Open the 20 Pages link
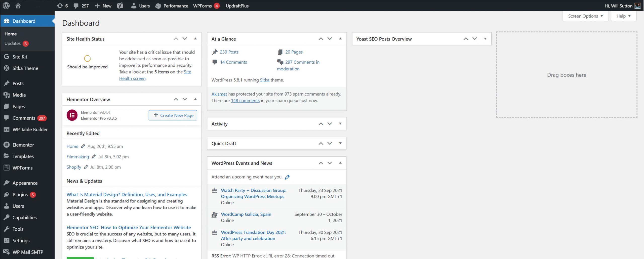Viewport: 644px width, 259px height. click(294, 52)
